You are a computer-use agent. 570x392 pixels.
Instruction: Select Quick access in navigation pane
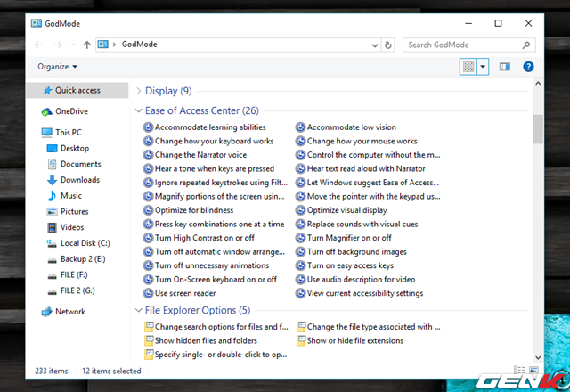(77, 91)
